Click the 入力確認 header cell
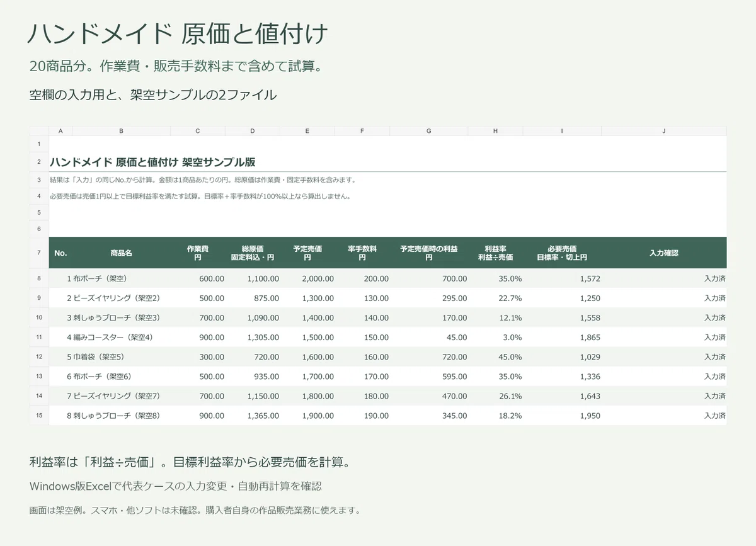This screenshot has width=756, height=546. (664, 253)
